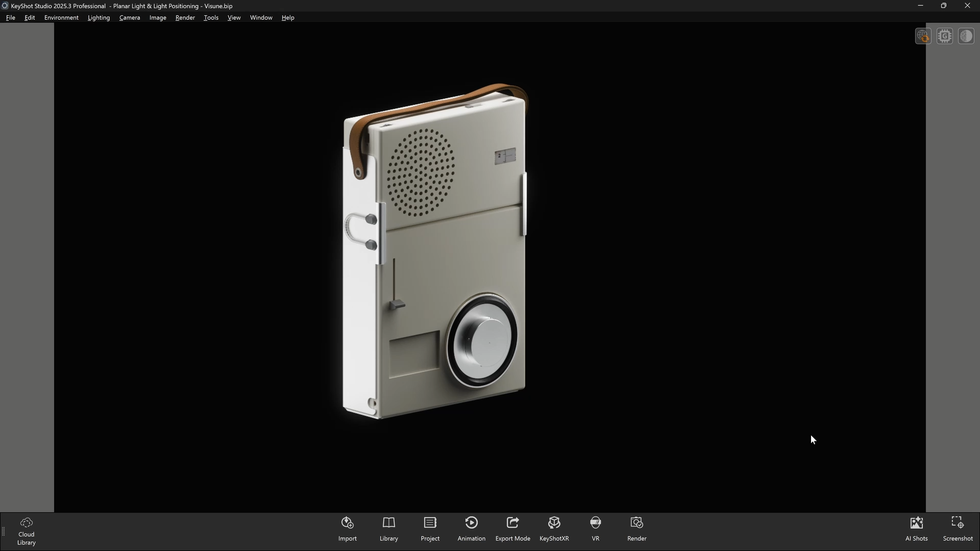Open AI Shots tool
Image resolution: width=980 pixels, height=551 pixels.
tap(916, 529)
